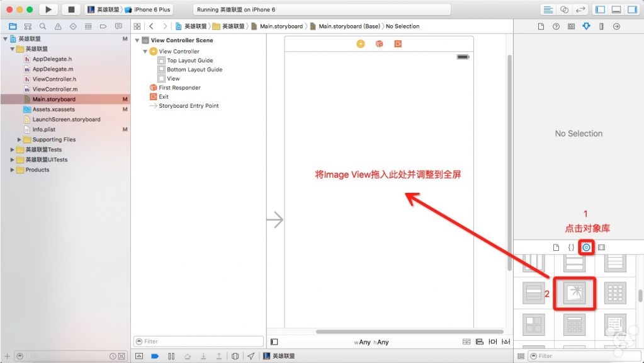The height and width of the screenshot is (363, 644).
Task: Select the Image View object in library
Action: point(575,293)
